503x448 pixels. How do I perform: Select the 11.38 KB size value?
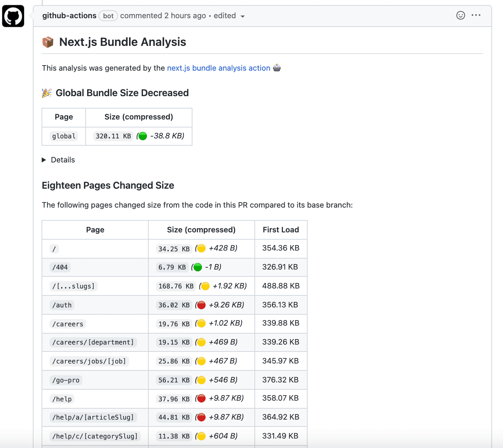tap(174, 436)
